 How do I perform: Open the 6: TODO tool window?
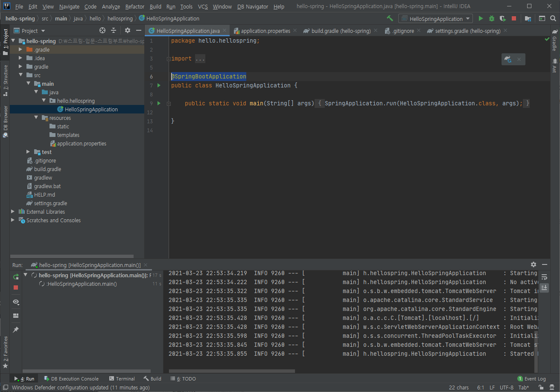coord(183,378)
